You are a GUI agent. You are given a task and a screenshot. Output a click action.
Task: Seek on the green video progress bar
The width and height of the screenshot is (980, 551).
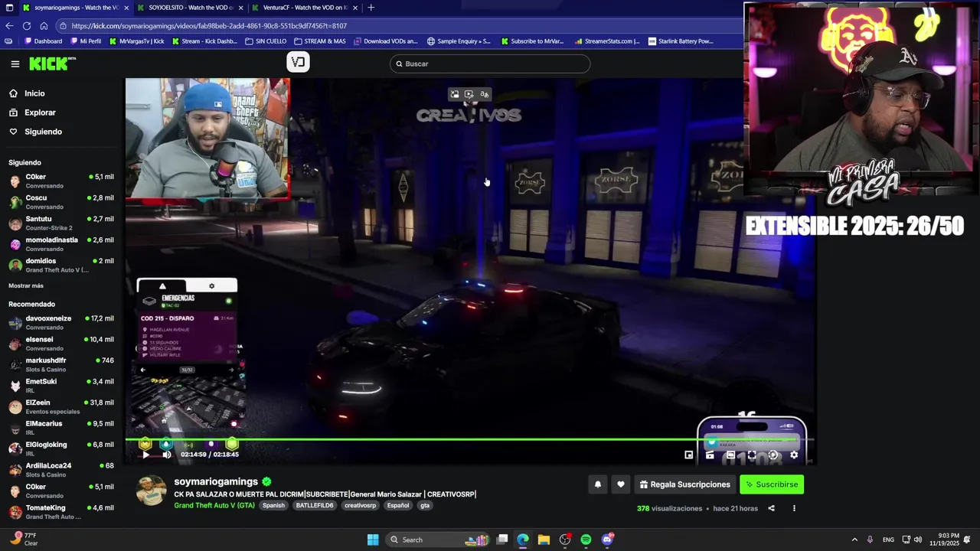[x=470, y=439]
